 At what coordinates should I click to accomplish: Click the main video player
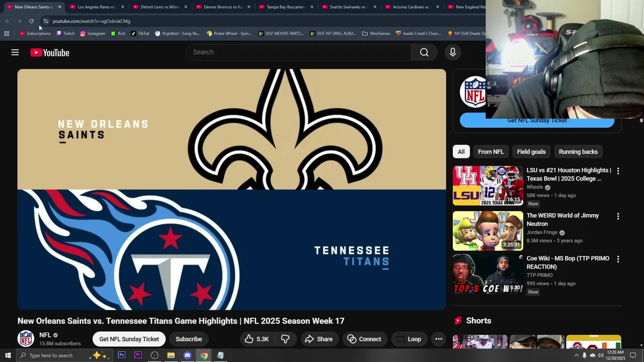(x=231, y=190)
